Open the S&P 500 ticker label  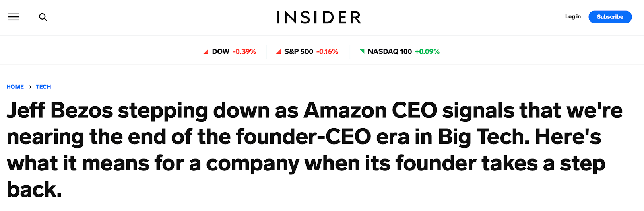click(299, 52)
